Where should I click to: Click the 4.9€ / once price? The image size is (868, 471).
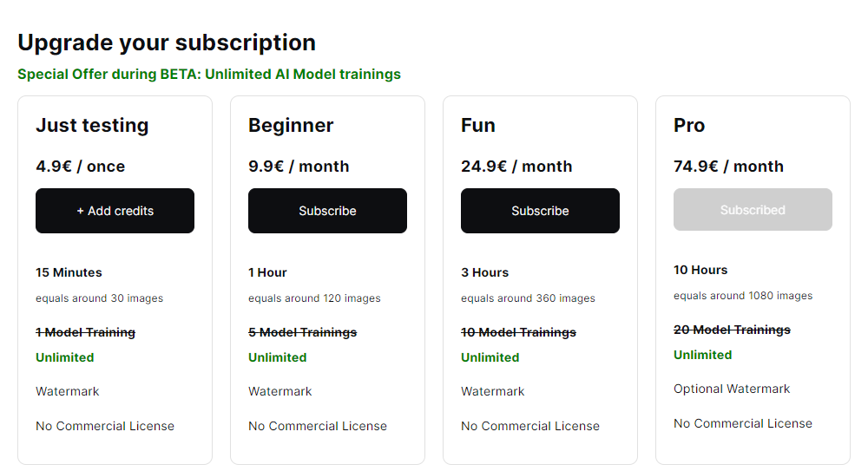pos(80,167)
